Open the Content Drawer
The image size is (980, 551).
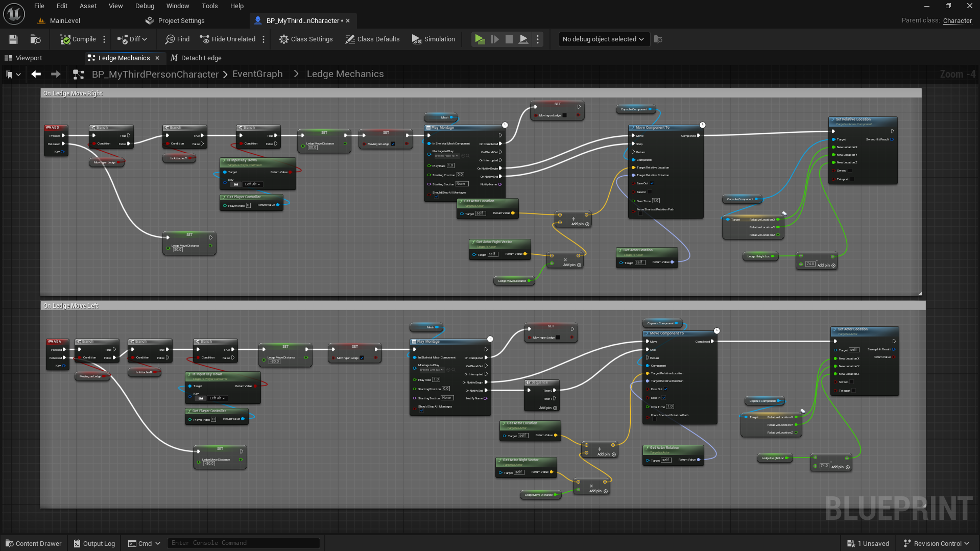point(34,543)
